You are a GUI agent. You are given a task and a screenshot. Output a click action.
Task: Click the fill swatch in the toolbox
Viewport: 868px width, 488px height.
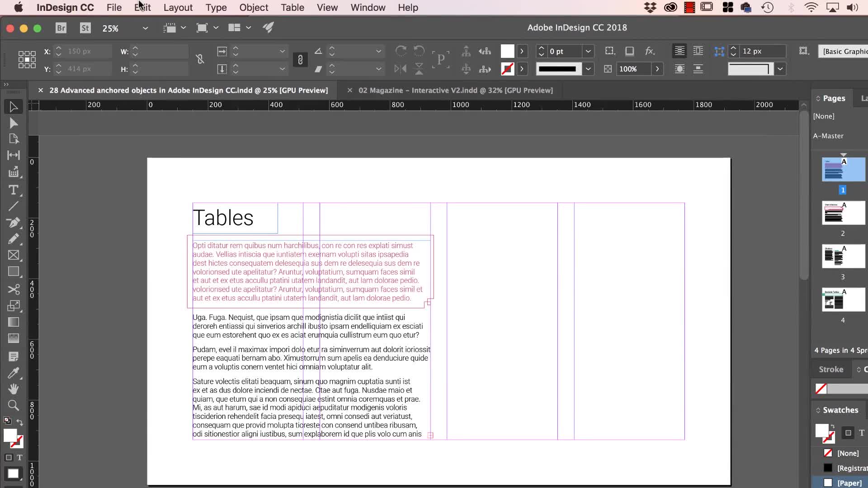10,435
